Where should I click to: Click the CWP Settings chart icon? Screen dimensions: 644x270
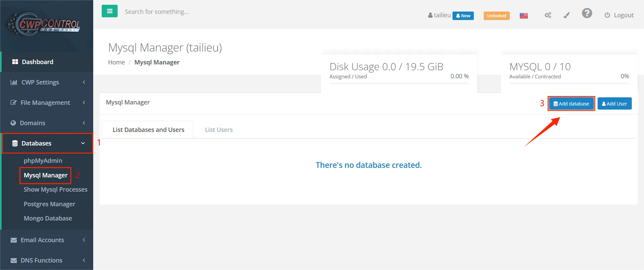14,82
